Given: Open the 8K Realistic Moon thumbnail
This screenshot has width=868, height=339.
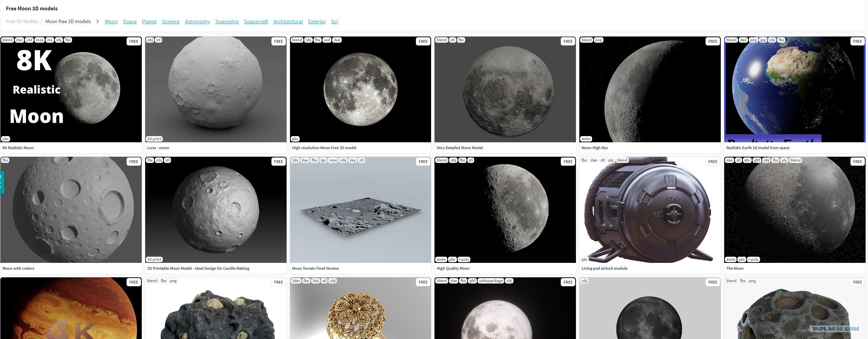Looking at the screenshot, I should 71,90.
